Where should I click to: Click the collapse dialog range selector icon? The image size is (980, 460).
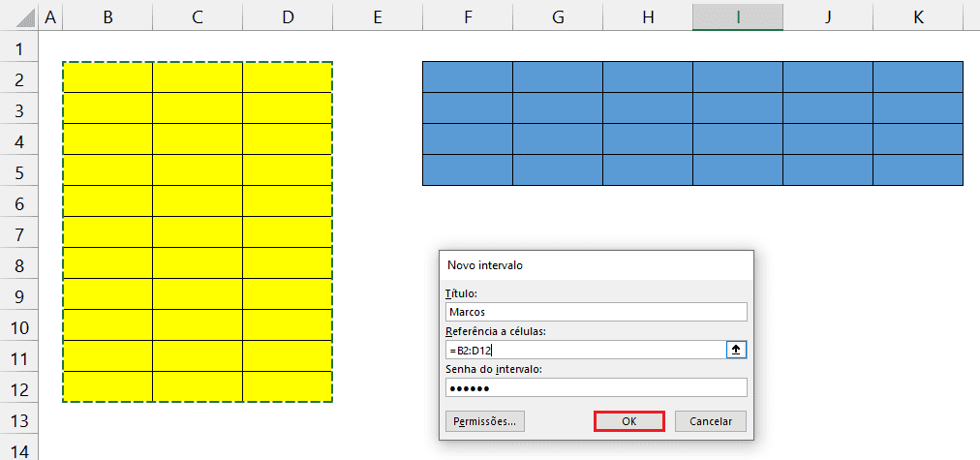[736, 350]
